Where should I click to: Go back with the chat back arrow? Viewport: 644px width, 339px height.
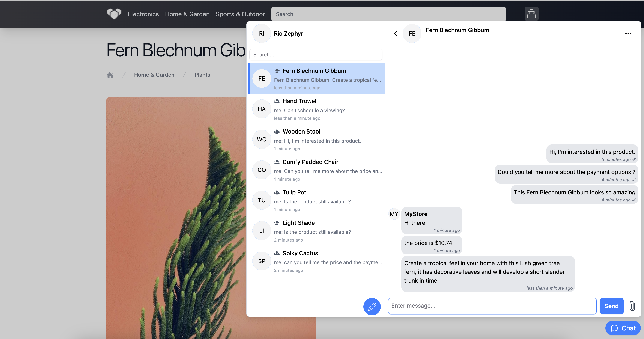pyautogui.click(x=396, y=33)
